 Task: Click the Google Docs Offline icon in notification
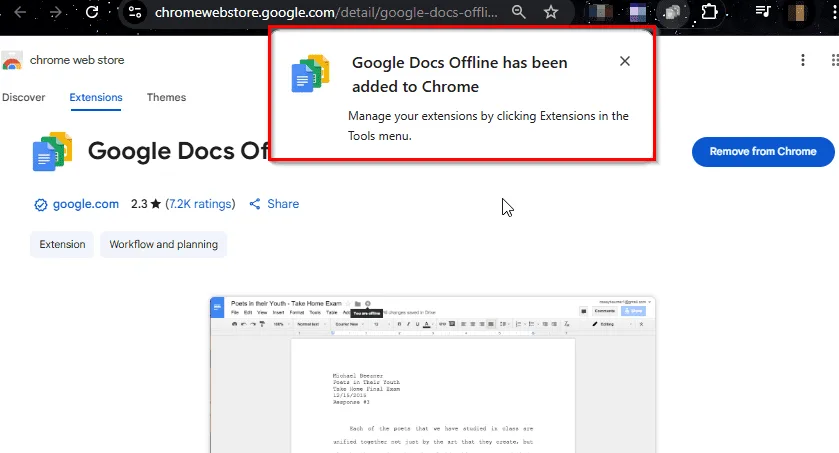[x=310, y=73]
